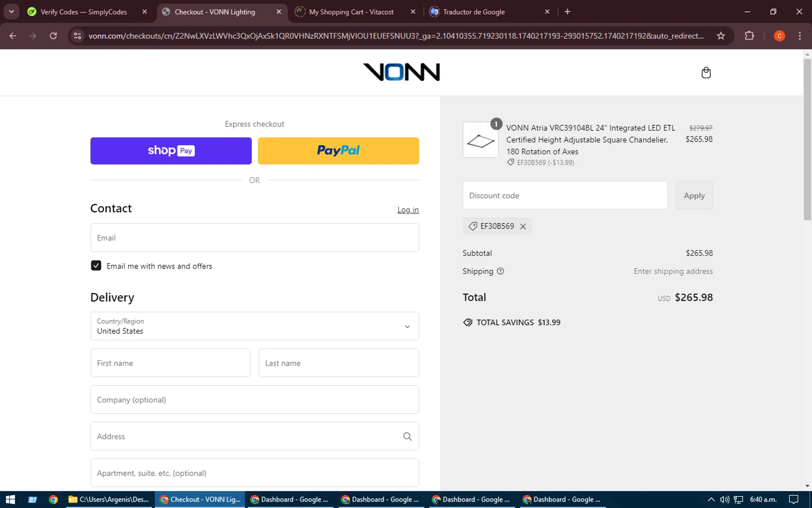The height and width of the screenshot is (508, 812).
Task: Focus the Discount code field
Action: [x=565, y=196]
